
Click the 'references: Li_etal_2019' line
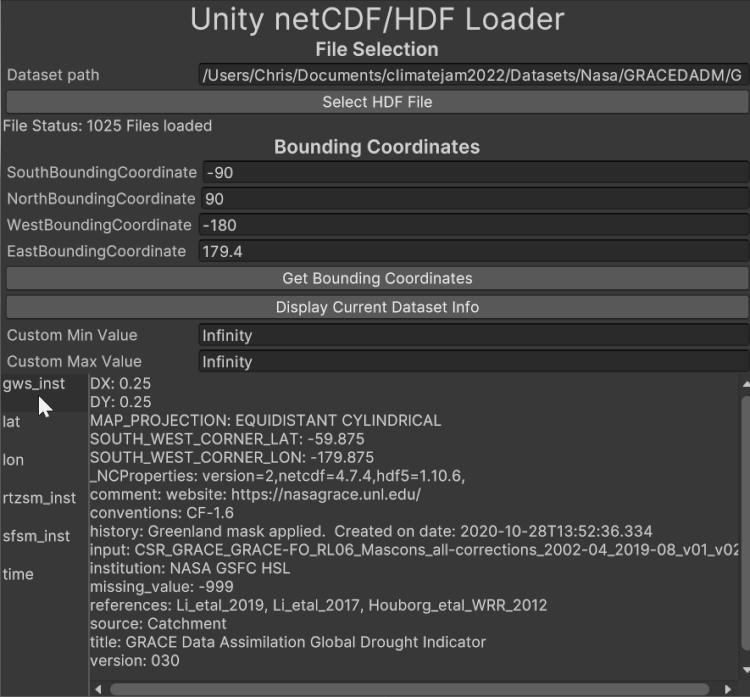point(319,605)
